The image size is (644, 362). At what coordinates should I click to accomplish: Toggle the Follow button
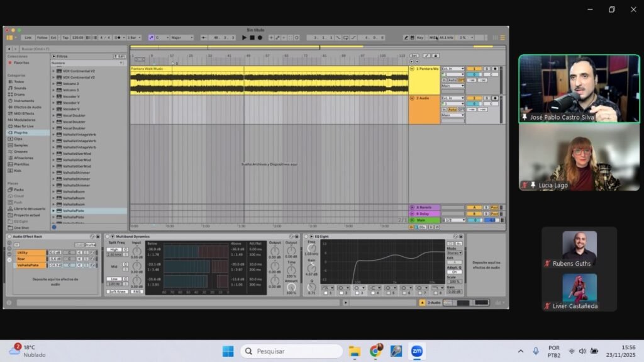(x=42, y=37)
